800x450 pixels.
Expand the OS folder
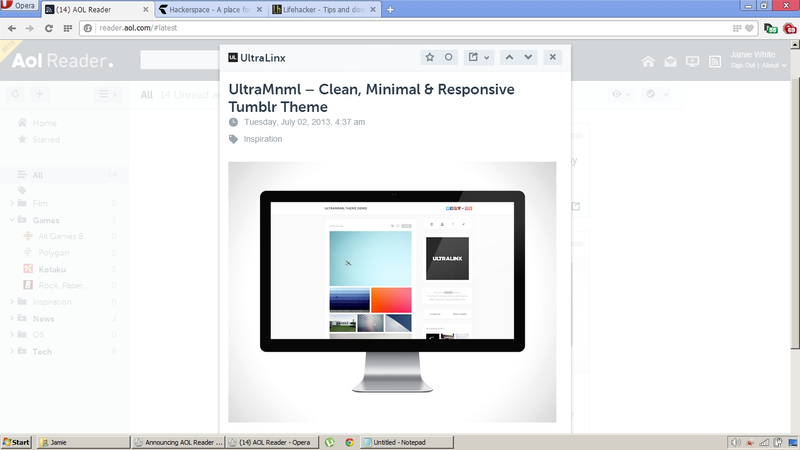pyautogui.click(x=12, y=335)
